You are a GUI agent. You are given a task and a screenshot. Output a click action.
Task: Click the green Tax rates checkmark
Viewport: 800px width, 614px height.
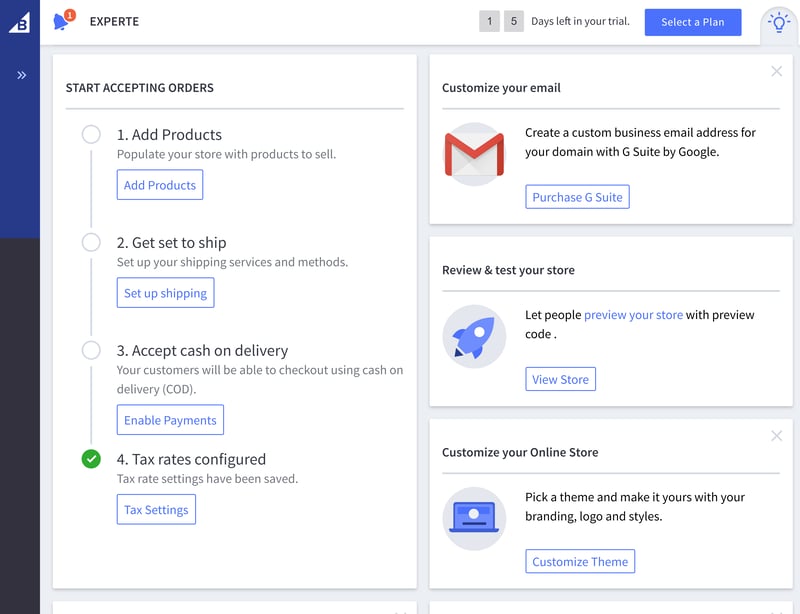(x=91, y=459)
